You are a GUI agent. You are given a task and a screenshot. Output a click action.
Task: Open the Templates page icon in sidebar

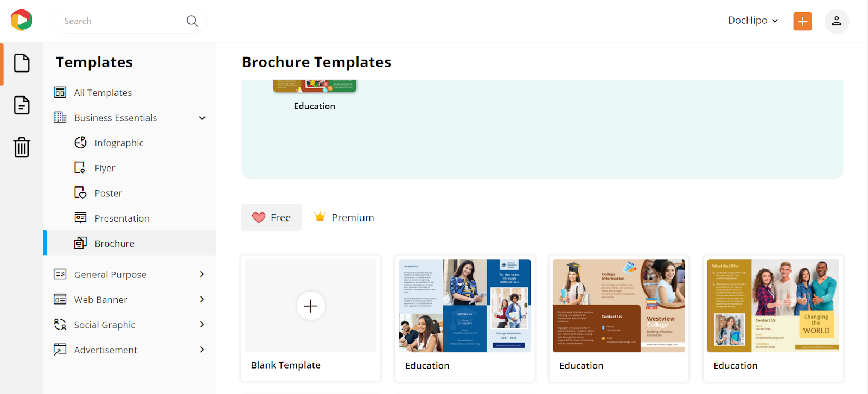22,63
